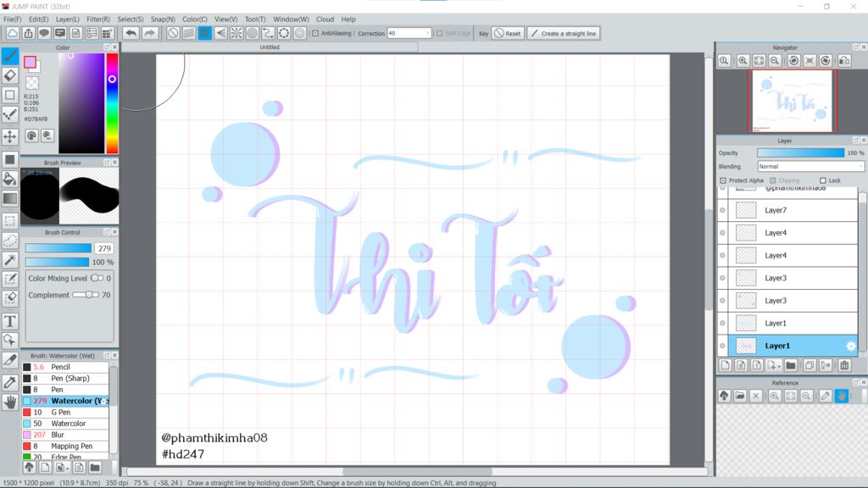Open the Help menu
This screenshot has height=488, width=868.
tap(348, 19)
